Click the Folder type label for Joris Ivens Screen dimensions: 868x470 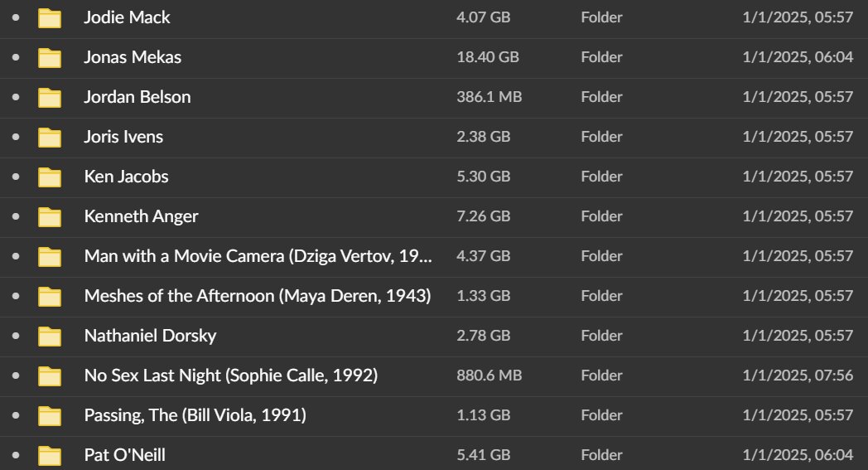601,137
